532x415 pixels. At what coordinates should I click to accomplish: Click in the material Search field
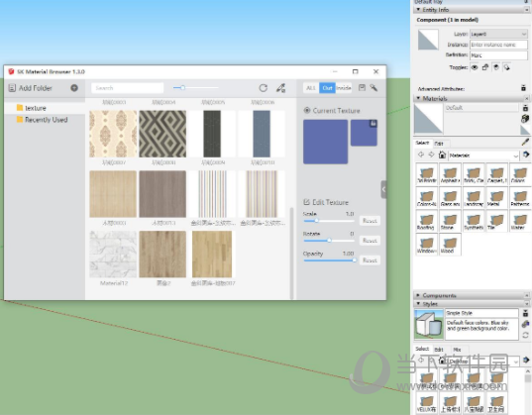click(x=127, y=88)
